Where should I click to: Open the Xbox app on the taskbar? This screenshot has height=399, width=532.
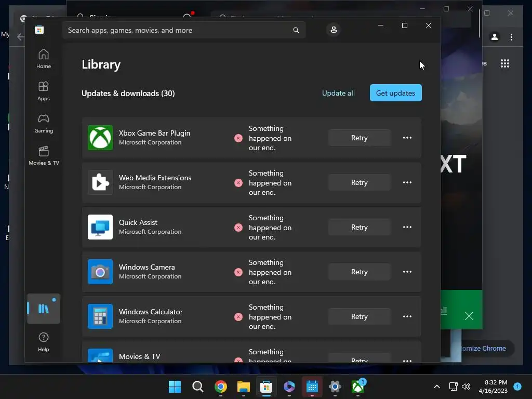[x=358, y=387]
